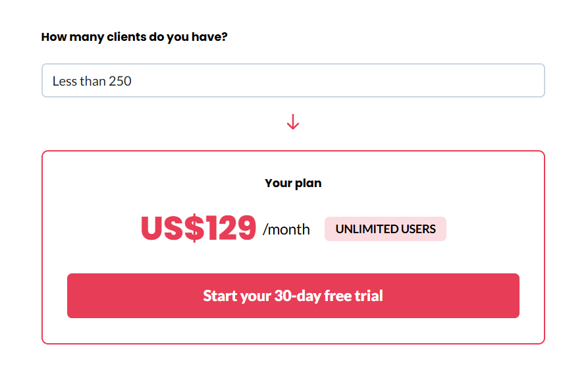Open the client count dropdown
588x386 pixels.
pyautogui.click(x=293, y=80)
